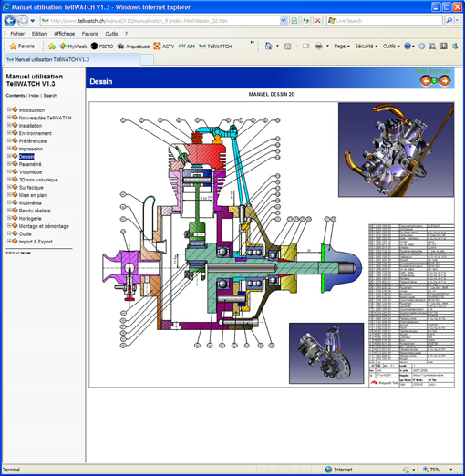
Task: Click the compatibility view icon
Action: (294, 21)
